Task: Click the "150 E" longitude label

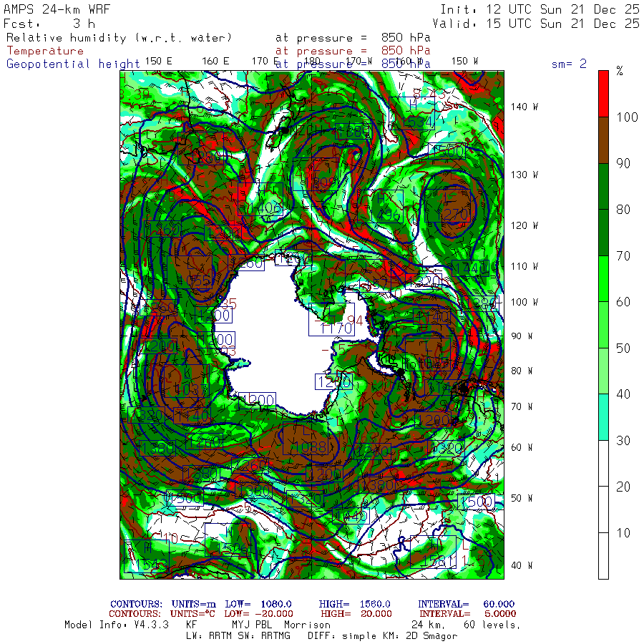Action: (158, 62)
